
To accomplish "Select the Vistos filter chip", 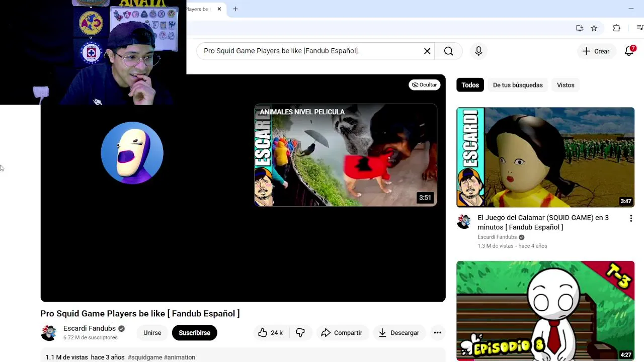I will (566, 85).
